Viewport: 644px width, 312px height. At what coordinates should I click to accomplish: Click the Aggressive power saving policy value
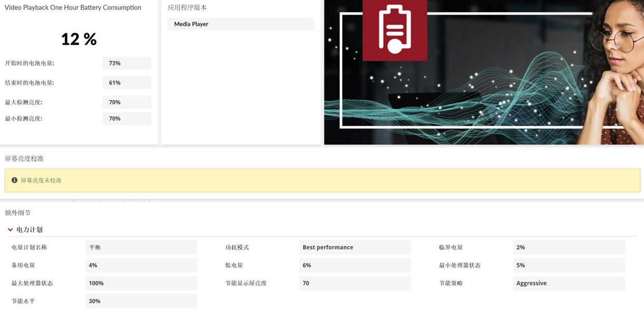coord(569,283)
